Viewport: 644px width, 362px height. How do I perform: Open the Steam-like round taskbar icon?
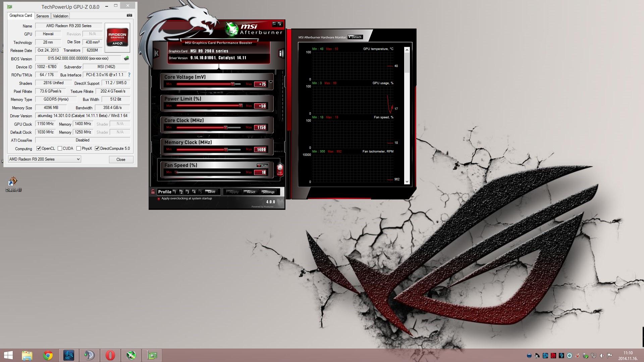click(90, 355)
